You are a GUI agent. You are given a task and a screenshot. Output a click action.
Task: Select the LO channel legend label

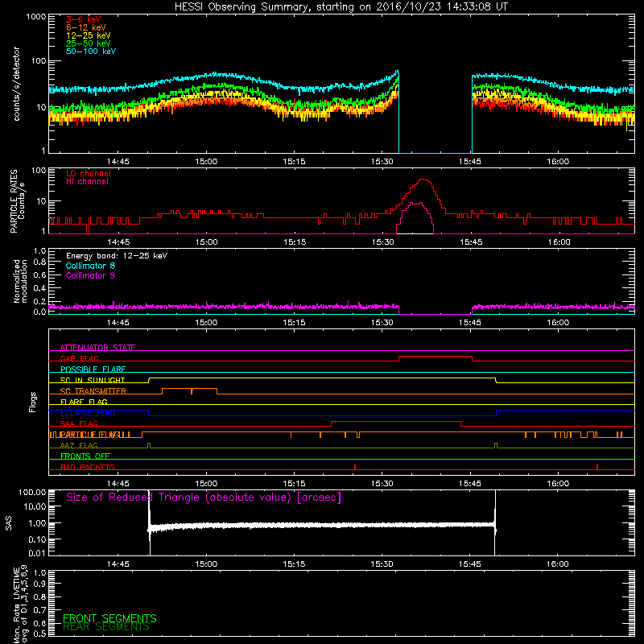89,173
